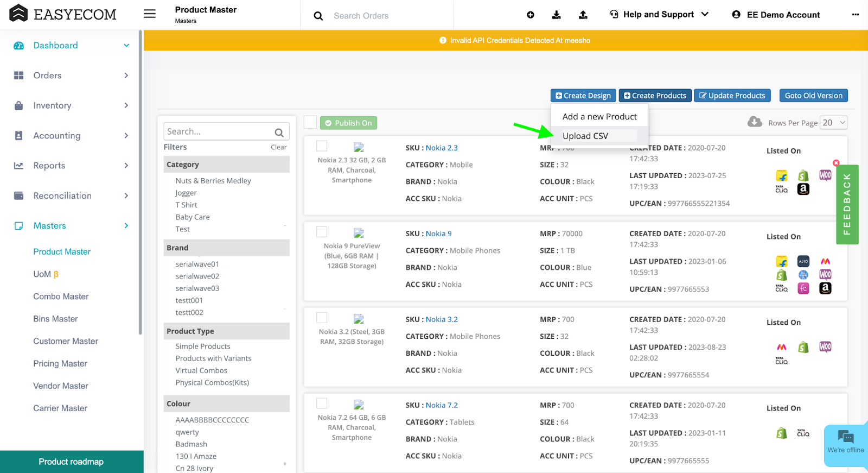
Task: Select Upload CSV menu item
Action: (599, 136)
